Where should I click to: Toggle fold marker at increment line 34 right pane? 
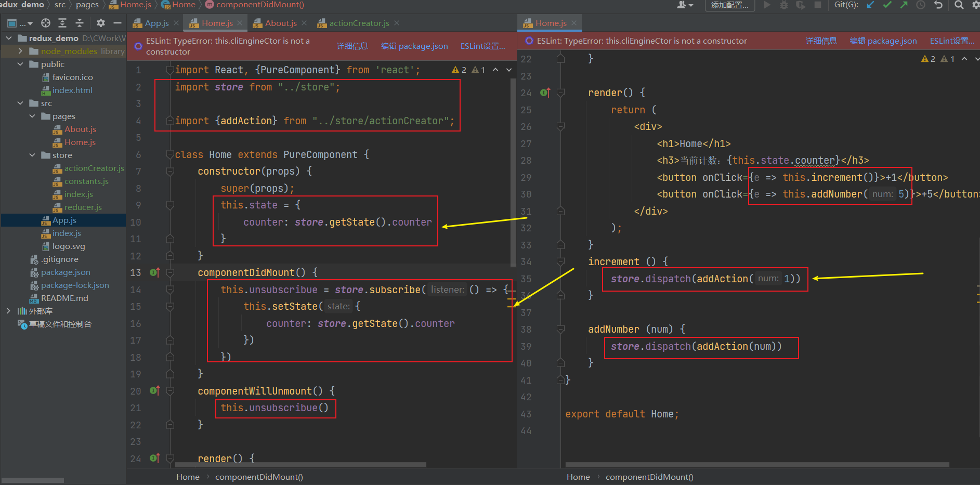click(560, 261)
